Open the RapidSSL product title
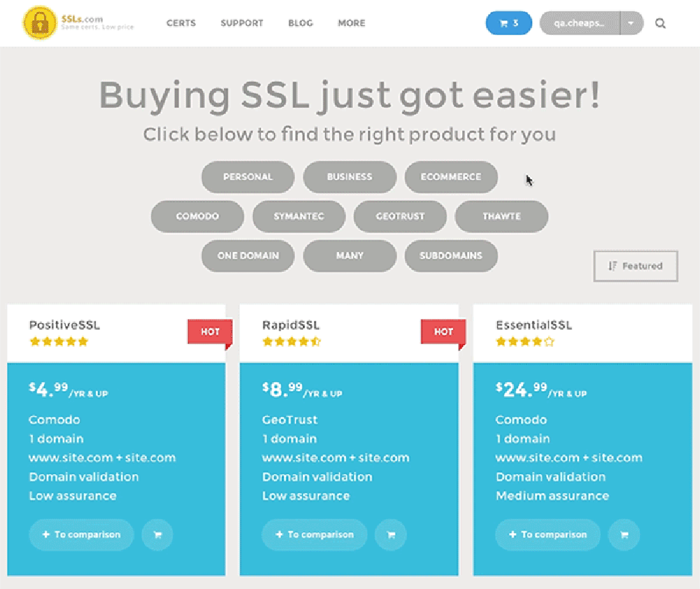The width and height of the screenshot is (700, 589). point(290,325)
